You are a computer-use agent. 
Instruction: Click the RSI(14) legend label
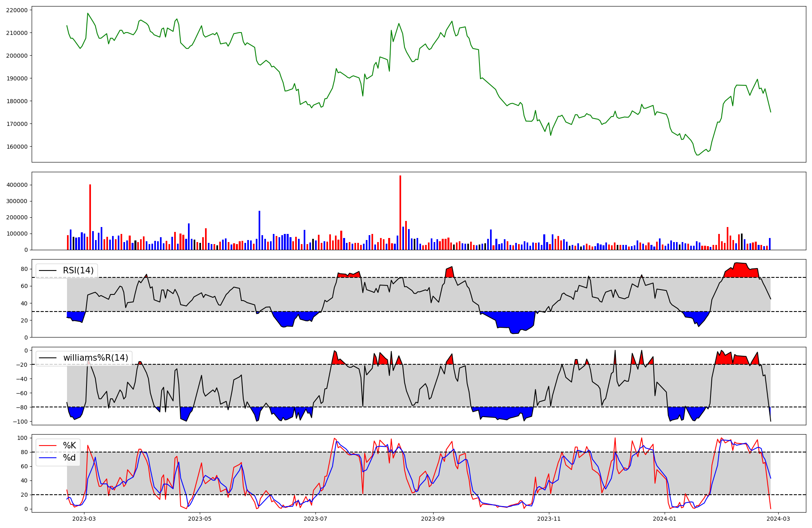pyautogui.click(x=78, y=270)
